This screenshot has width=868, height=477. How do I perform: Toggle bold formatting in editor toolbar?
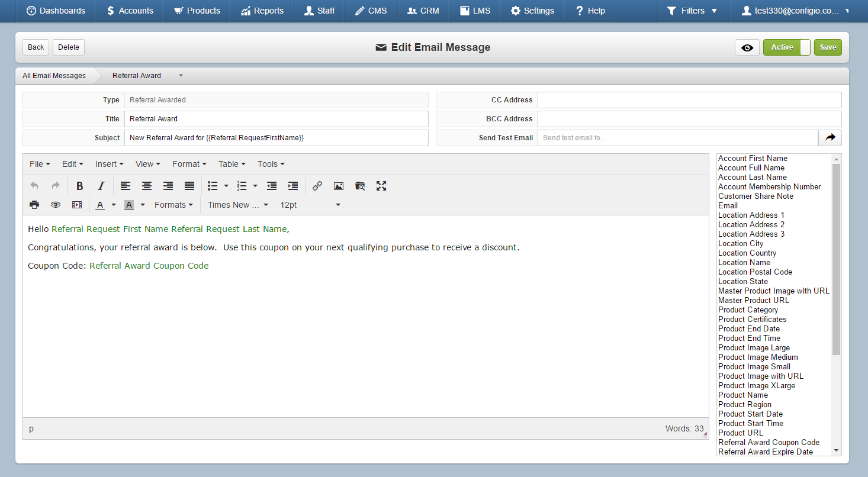point(80,186)
